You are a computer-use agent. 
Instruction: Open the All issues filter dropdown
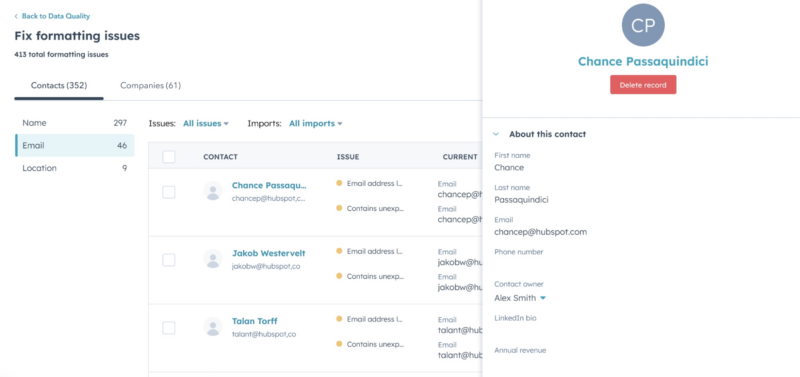(x=206, y=123)
